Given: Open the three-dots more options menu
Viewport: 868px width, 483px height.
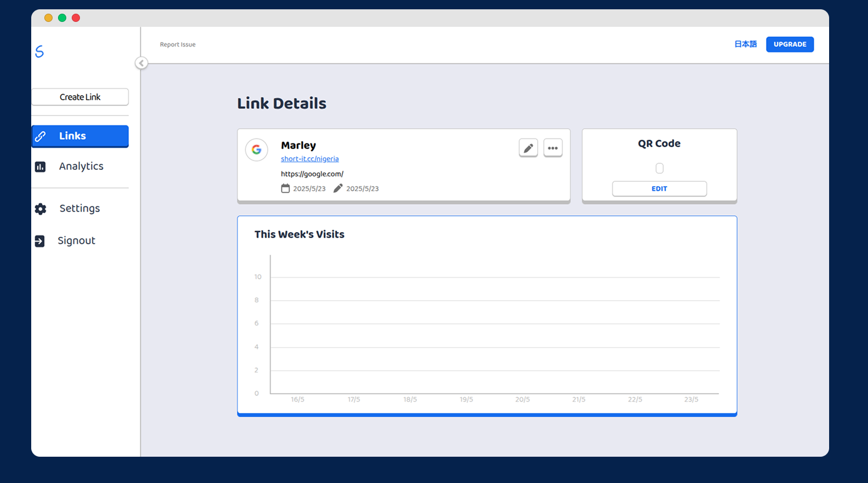Looking at the screenshot, I should tap(553, 148).
